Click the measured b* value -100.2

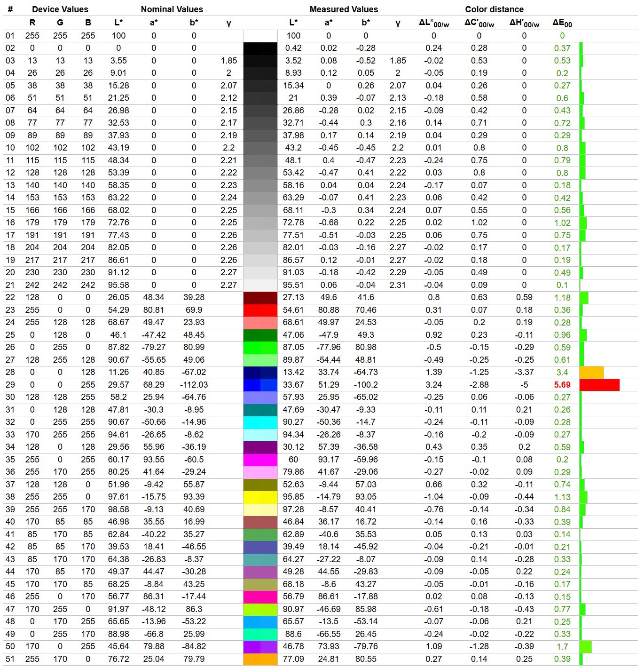[x=366, y=385]
